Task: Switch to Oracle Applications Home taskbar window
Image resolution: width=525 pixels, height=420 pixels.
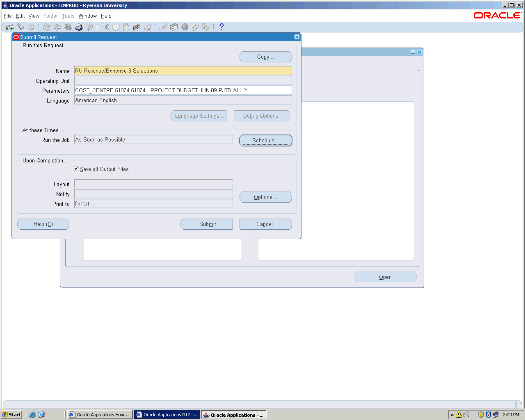Action: (x=100, y=415)
